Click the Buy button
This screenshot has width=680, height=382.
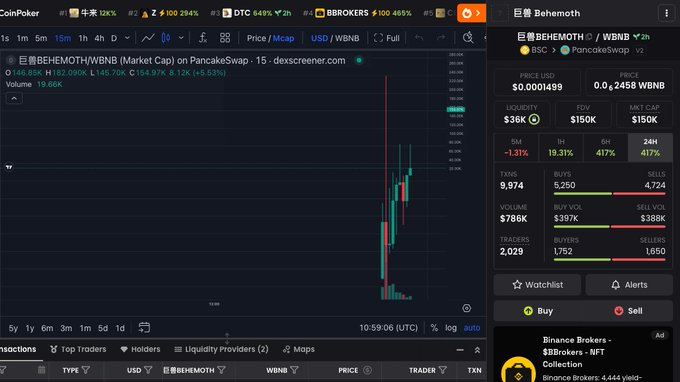(538, 311)
